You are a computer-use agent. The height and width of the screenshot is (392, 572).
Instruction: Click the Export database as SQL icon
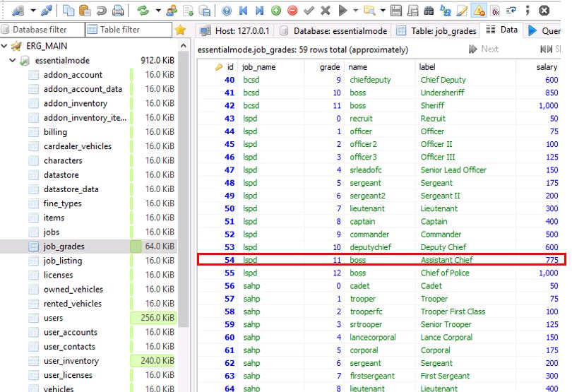pos(205,11)
